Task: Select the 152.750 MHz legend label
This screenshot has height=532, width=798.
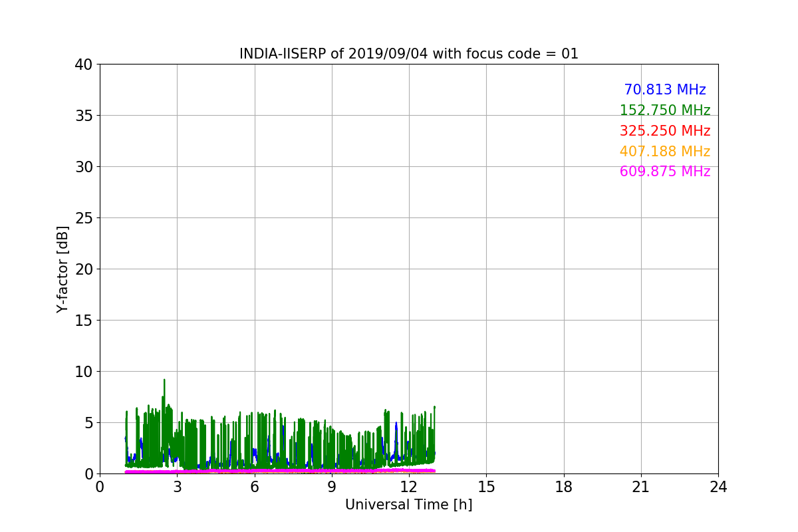Action: pyautogui.click(x=665, y=110)
